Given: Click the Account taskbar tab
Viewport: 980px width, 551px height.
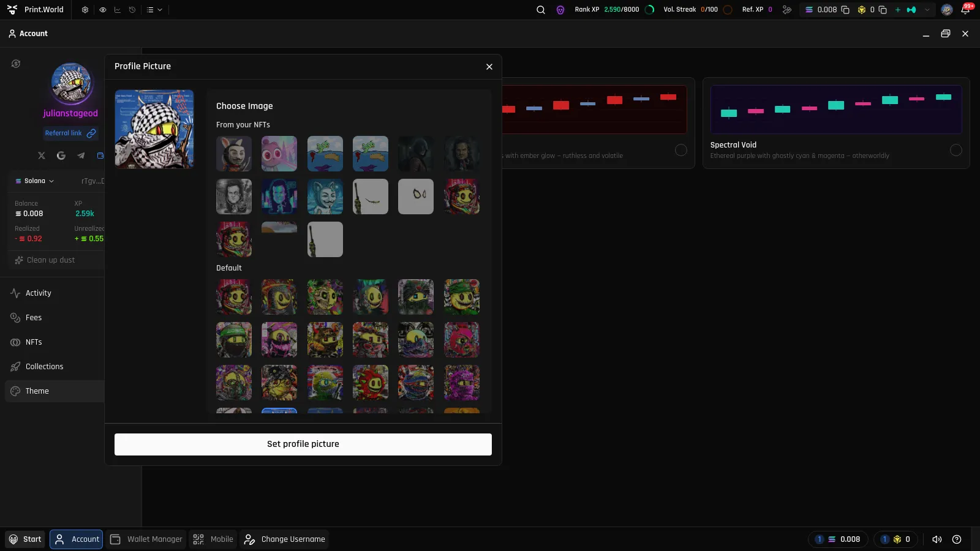Looking at the screenshot, I should (x=77, y=539).
